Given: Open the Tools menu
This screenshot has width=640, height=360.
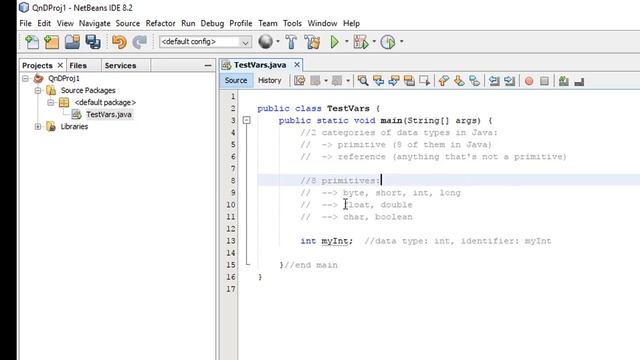Looking at the screenshot, I should click(x=292, y=23).
